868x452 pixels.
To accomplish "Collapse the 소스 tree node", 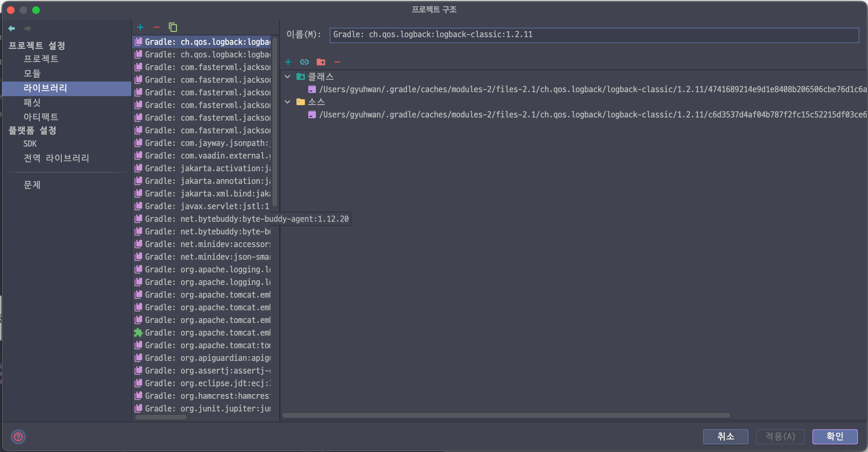I will click(287, 102).
